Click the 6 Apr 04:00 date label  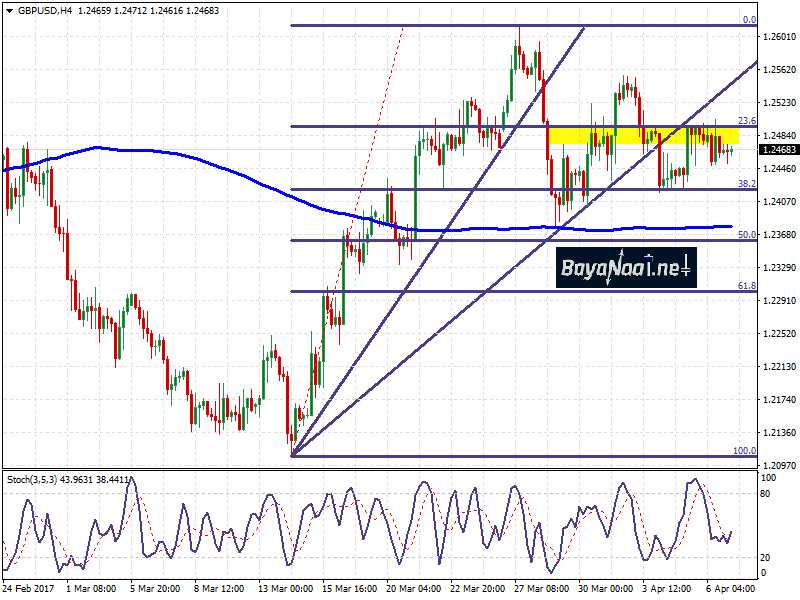pyautogui.click(x=732, y=591)
